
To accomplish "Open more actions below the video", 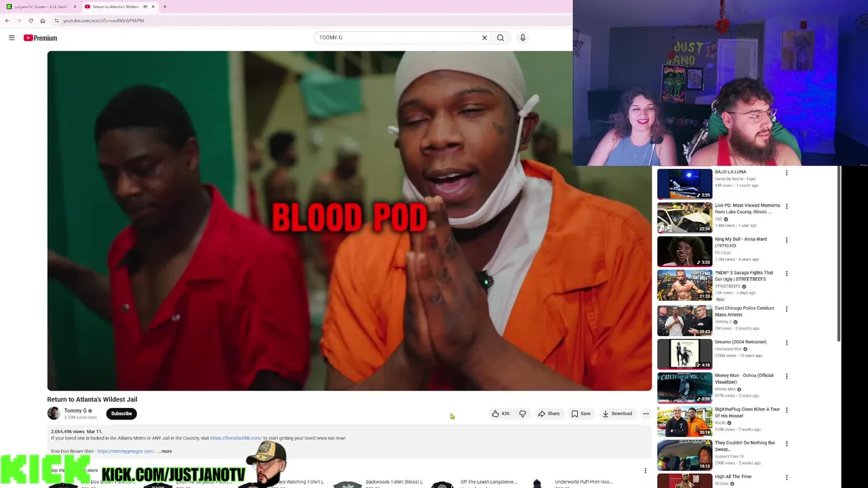I will 646,413.
